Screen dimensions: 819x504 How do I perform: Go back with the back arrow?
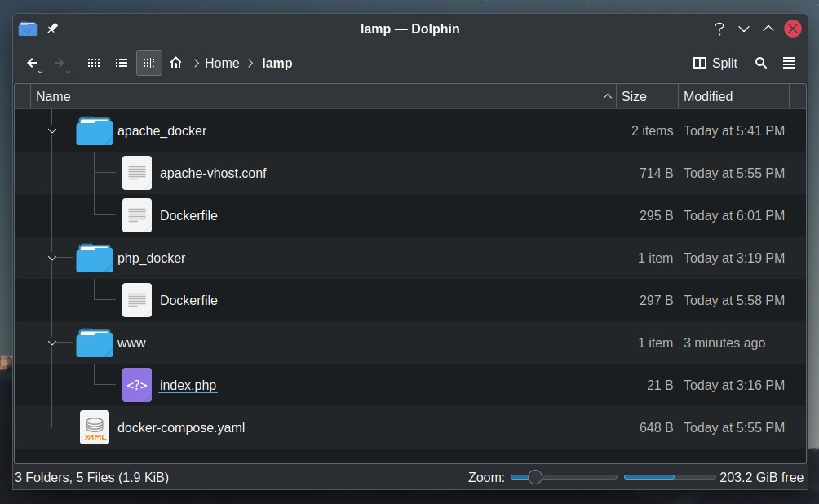point(32,63)
